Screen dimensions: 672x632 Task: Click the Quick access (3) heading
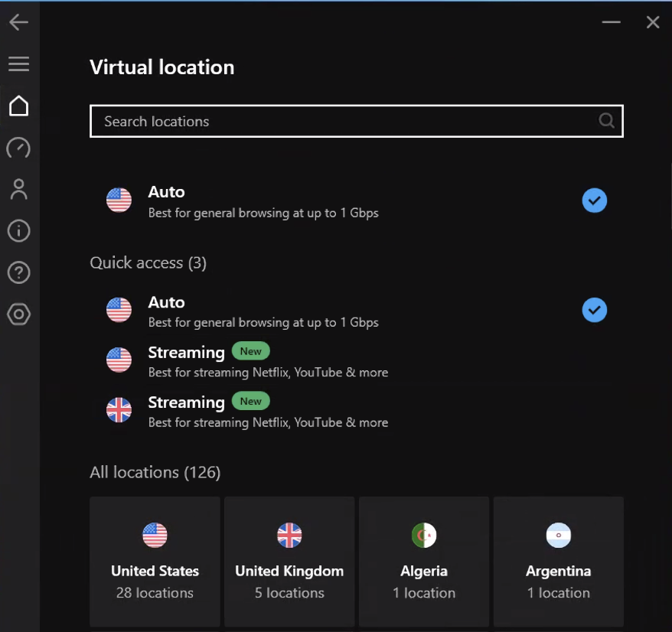(148, 262)
